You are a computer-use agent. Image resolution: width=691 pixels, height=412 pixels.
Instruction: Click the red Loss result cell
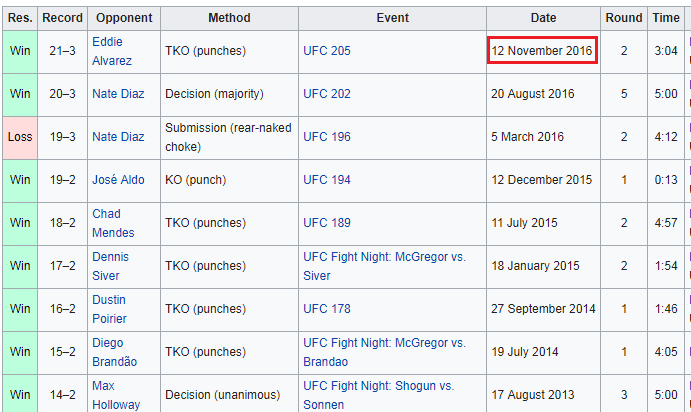tap(20, 137)
